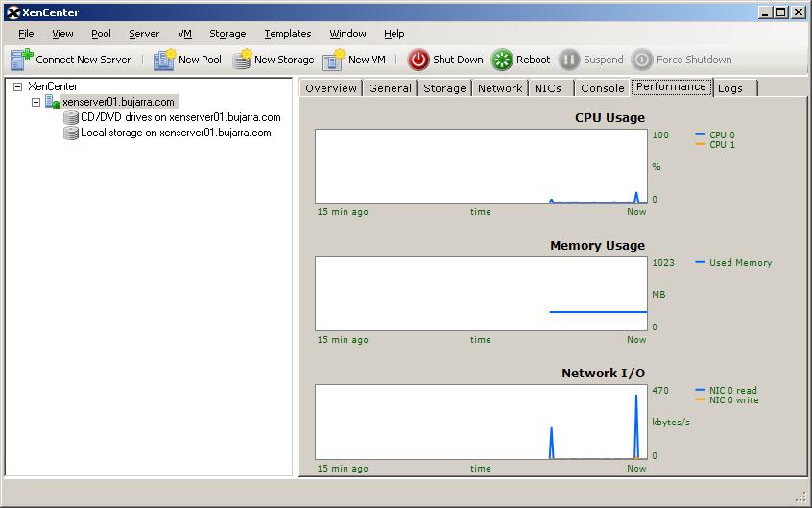Switch to the General tab
812x508 pixels.
tap(390, 88)
